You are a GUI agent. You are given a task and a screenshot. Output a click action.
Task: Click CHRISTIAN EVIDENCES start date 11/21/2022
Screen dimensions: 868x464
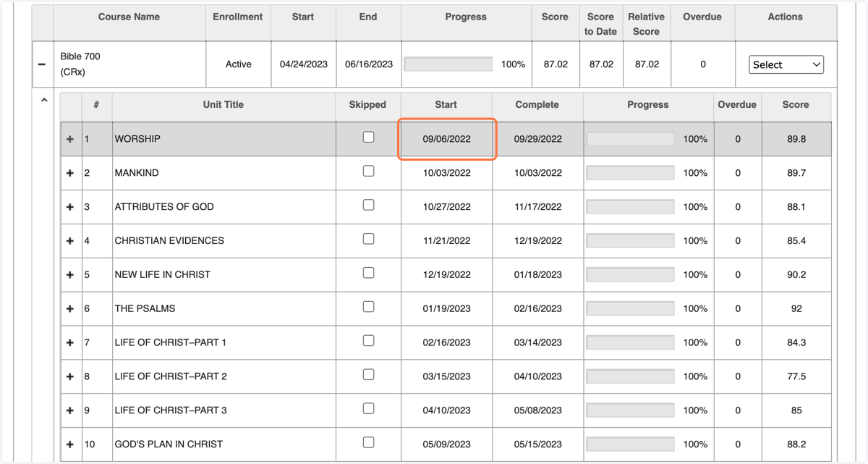(447, 241)
